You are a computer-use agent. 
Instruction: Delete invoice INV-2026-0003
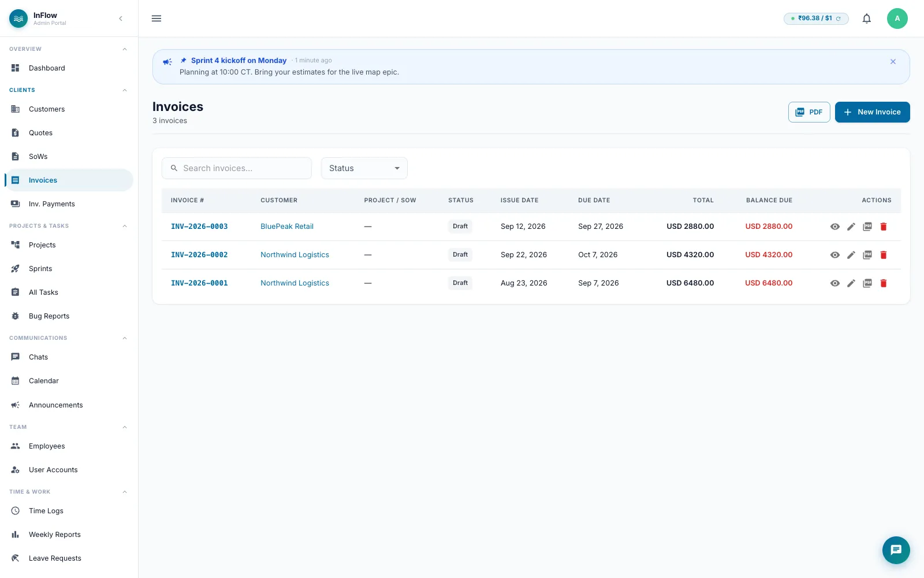pos(884,227)
